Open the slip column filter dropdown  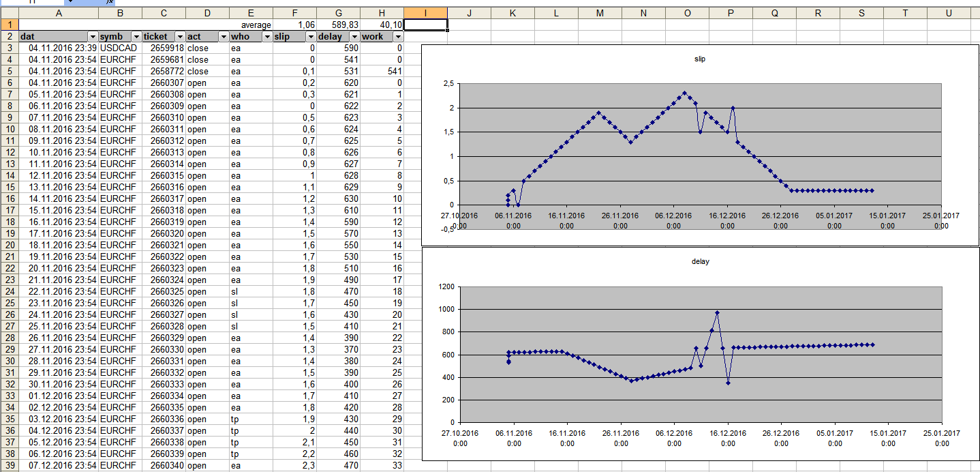311,37
